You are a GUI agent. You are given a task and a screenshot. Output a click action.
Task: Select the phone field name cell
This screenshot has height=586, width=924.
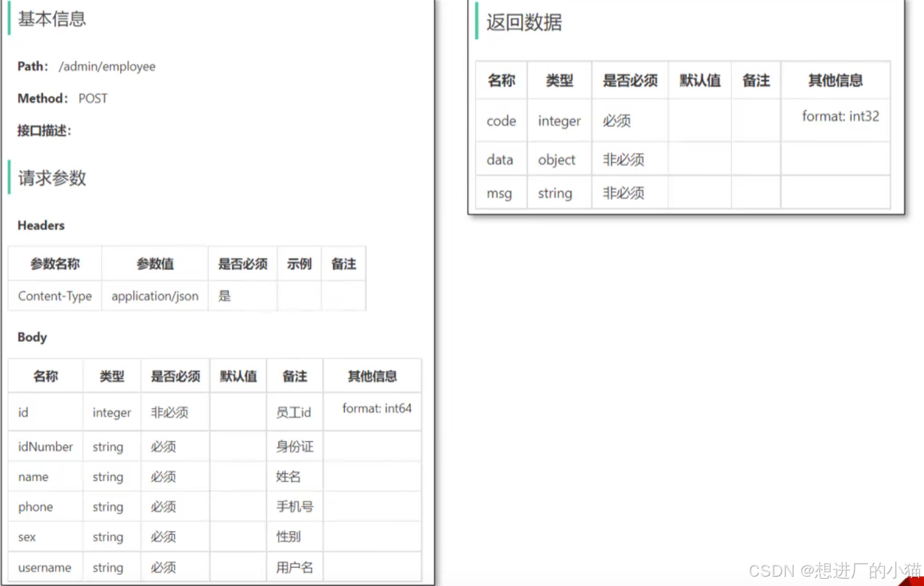pyautogui.click(x=46, y=507)
